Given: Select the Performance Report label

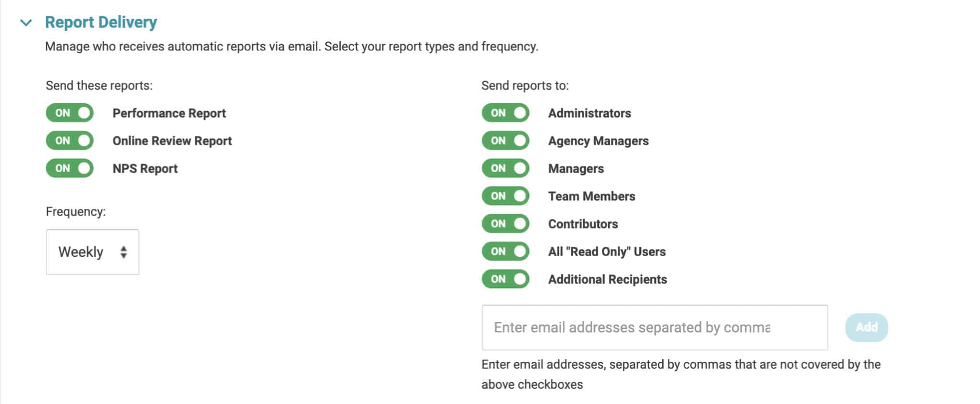Looking at the screenshot, I should pos(169,113).
